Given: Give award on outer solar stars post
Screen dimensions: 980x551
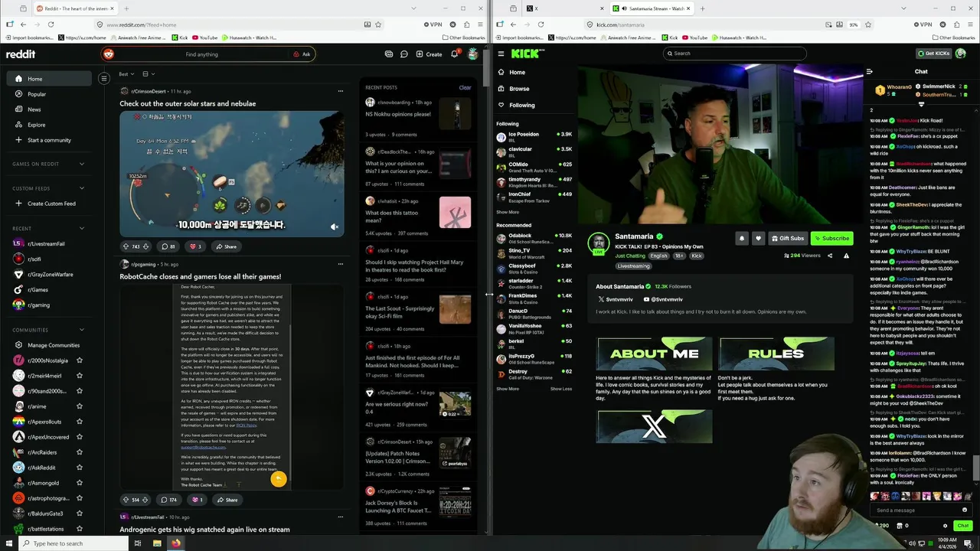Looking at the screenshot, I should (x=195, y=246).
